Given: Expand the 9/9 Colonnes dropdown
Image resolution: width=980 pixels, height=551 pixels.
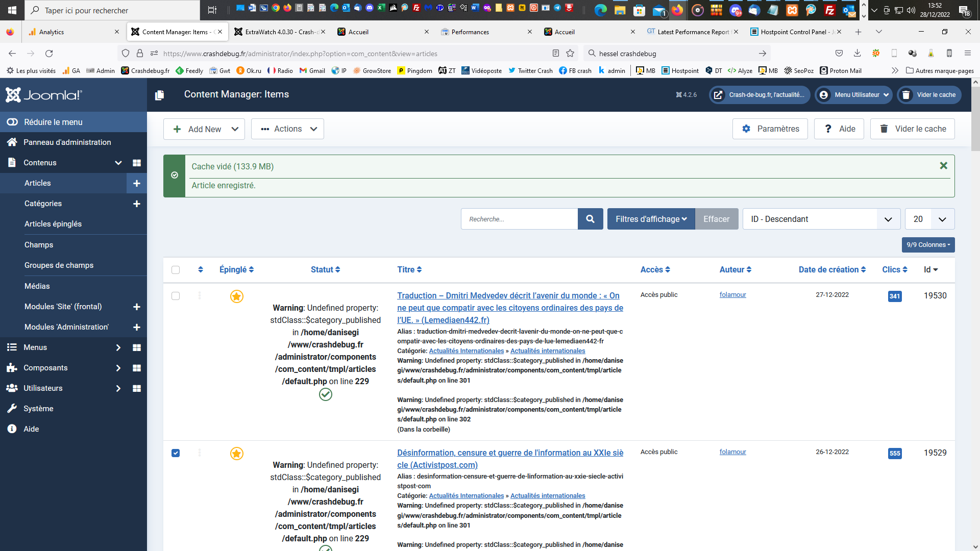Looking at the screenshot, I should pyautogui.click(x=928, y=245).
